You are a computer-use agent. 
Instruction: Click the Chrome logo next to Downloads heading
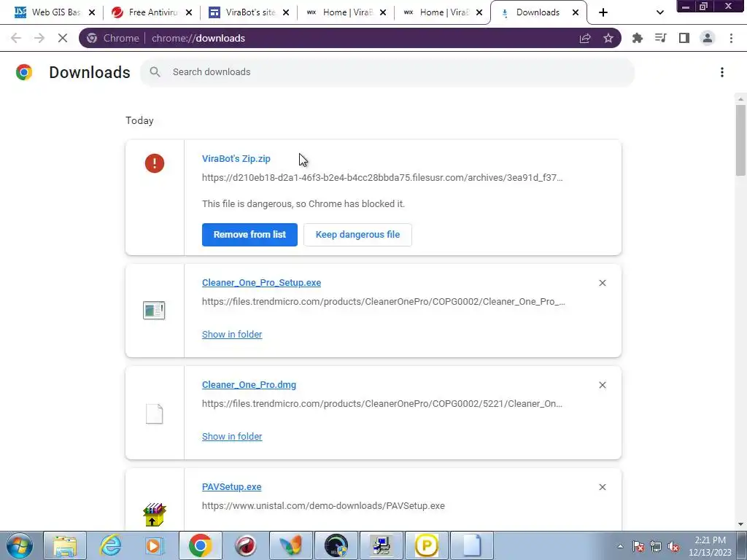tap(24, 72)
